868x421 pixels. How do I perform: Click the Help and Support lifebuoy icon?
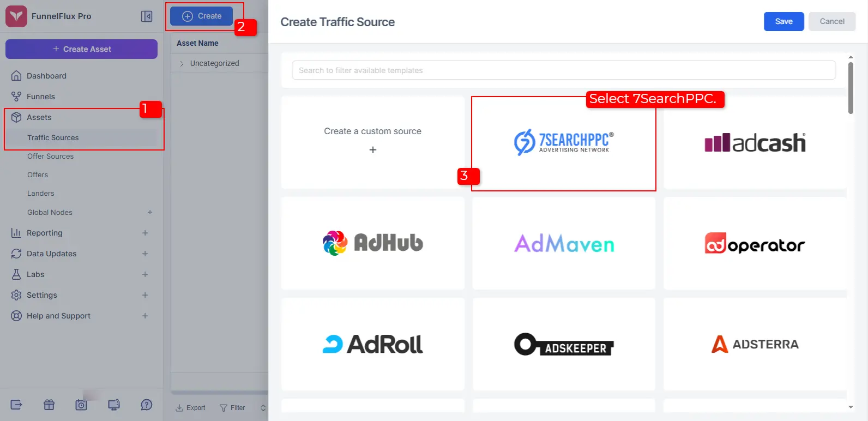click(x=16, y=316)
